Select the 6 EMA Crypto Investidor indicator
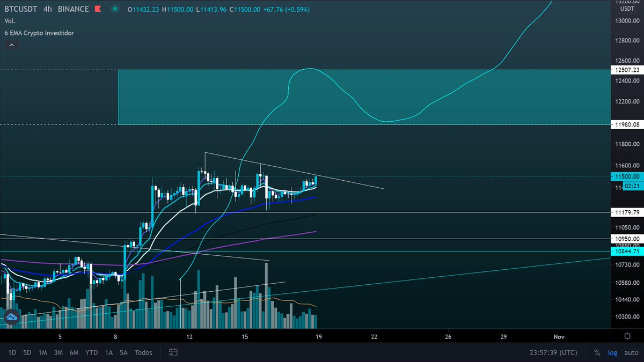Image resolution: width=644 pixels, height=362 pixels. (x=39, y=33)
